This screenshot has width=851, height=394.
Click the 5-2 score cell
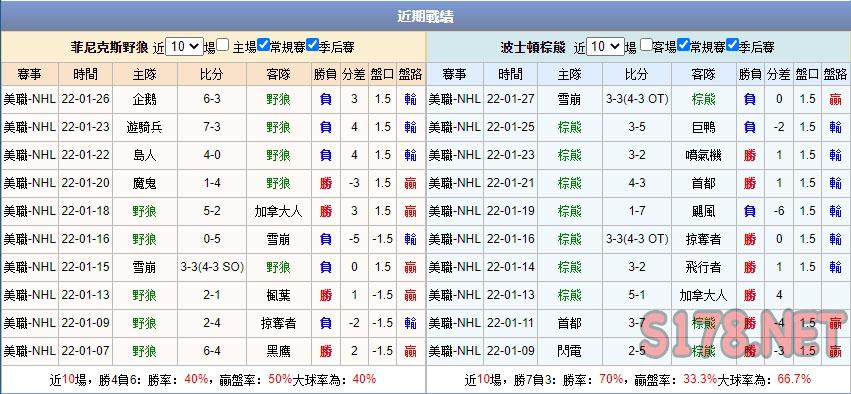pos(212,211)
